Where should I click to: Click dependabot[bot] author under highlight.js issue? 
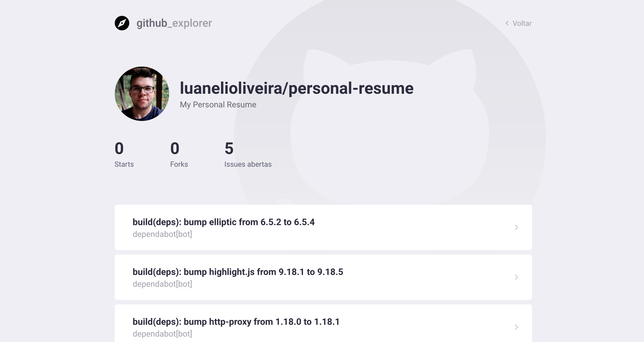pyautogui.click(x=162, y=284)
